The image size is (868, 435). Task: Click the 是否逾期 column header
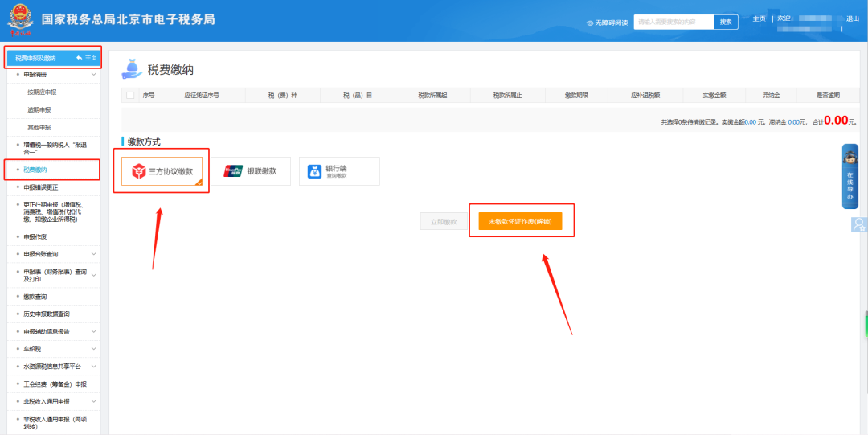pyautogui.click(x=828, y=96)
